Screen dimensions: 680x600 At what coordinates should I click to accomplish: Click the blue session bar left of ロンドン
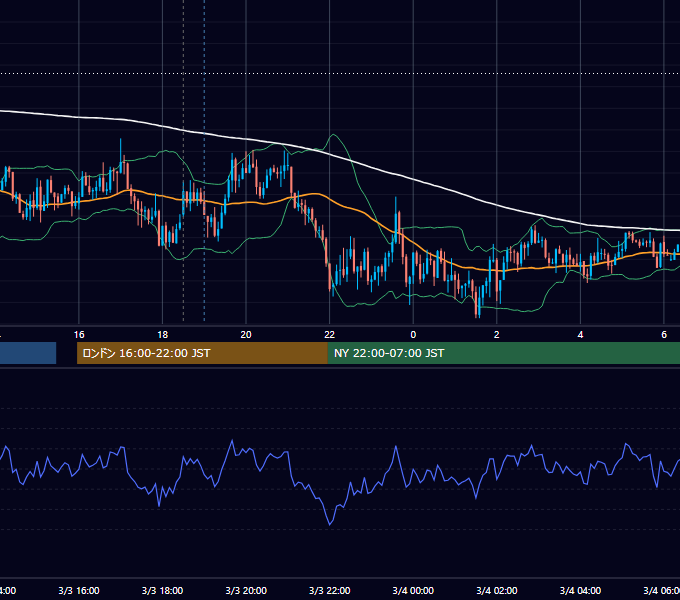[x=28, y=353]
